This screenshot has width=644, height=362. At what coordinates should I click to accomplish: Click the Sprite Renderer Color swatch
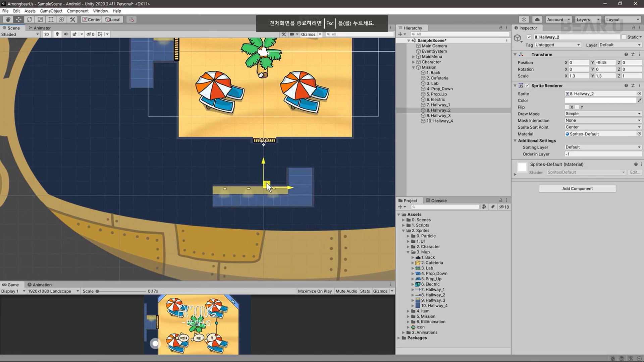click(x=600, y=100)
